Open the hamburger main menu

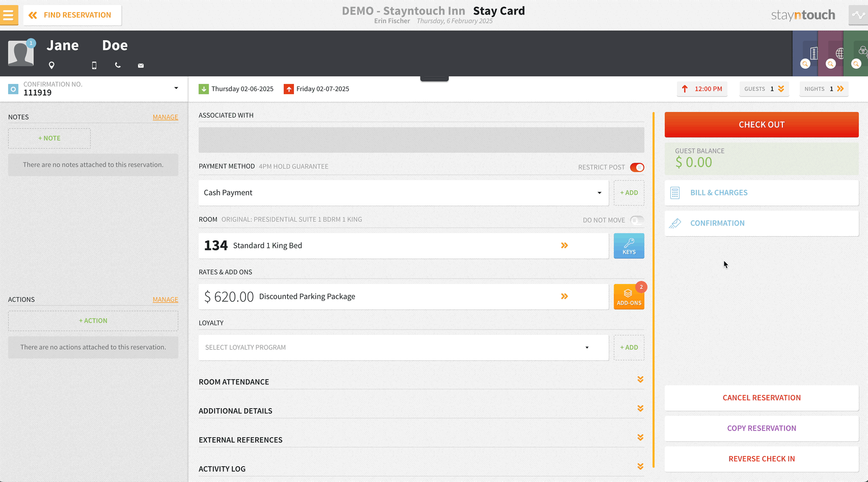click(8, 15)
